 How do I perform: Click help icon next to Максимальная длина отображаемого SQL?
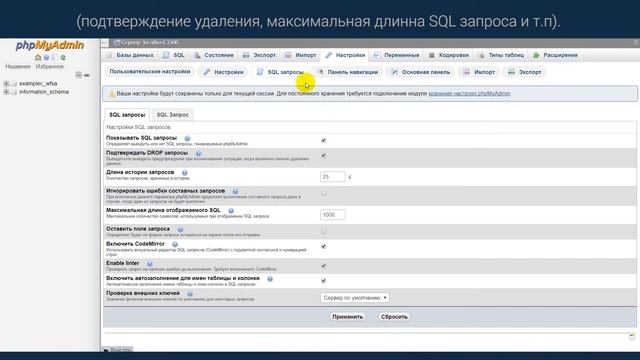coord(231,211)
